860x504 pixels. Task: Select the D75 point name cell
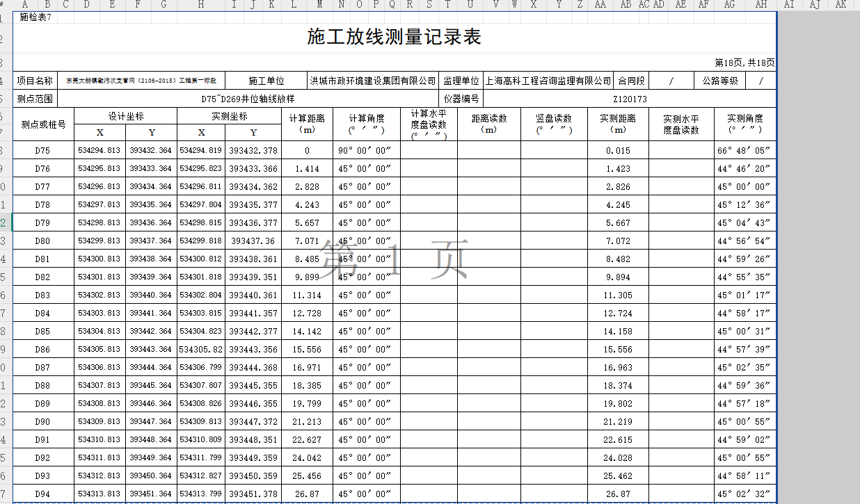point(43,150)
